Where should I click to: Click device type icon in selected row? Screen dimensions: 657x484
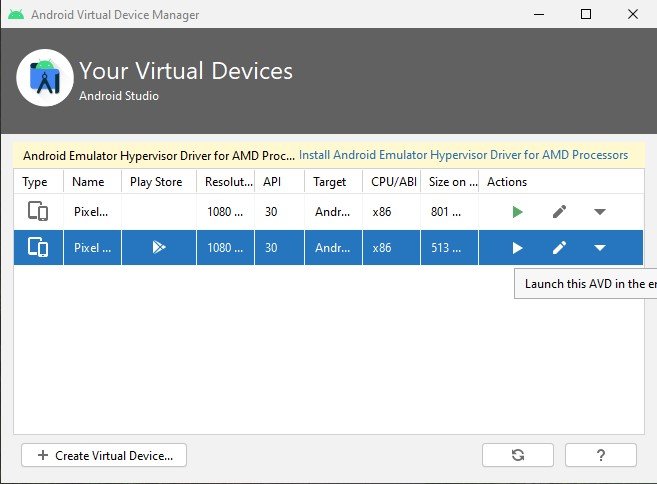(x=38, y=247)
